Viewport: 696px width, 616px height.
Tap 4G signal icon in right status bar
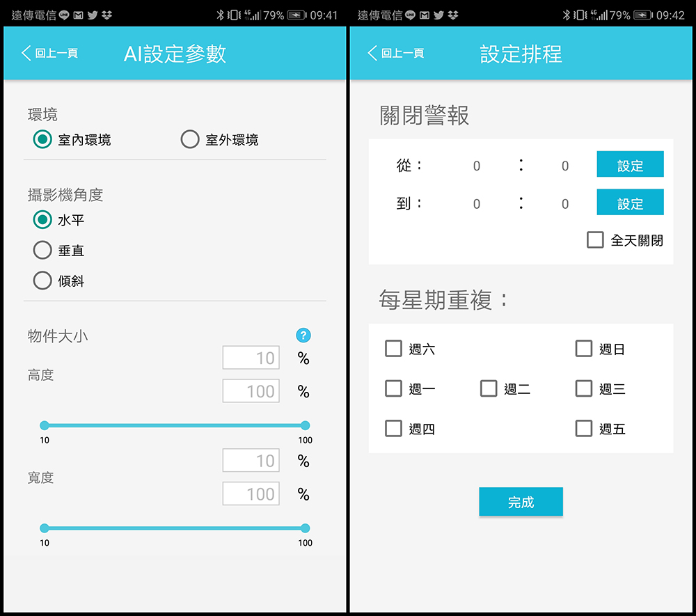(599, 15)
